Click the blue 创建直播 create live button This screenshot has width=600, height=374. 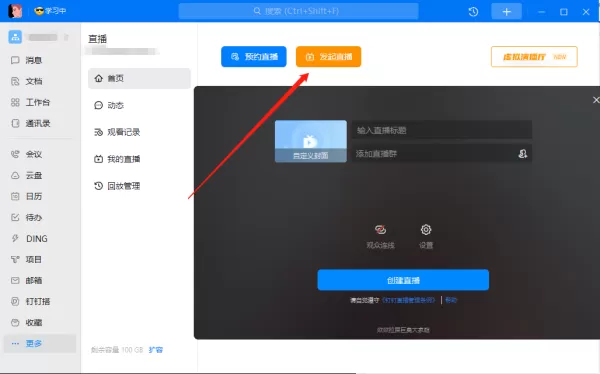[403, 280]
